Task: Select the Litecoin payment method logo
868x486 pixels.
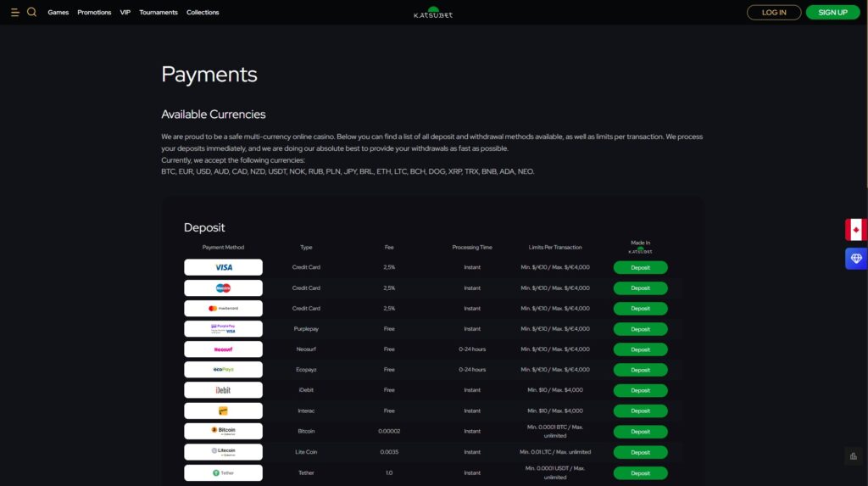Action: (223, 451)
